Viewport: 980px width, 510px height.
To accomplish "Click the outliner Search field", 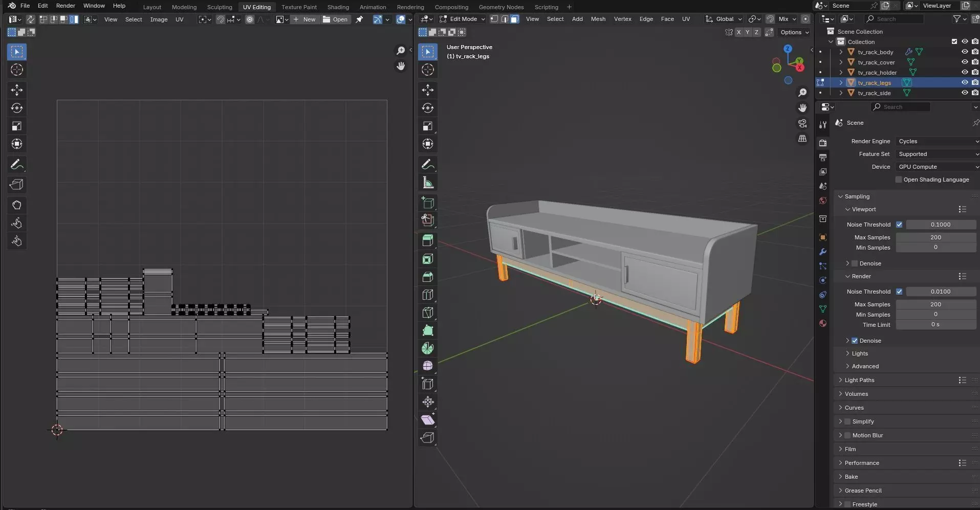I will (894, 19).
